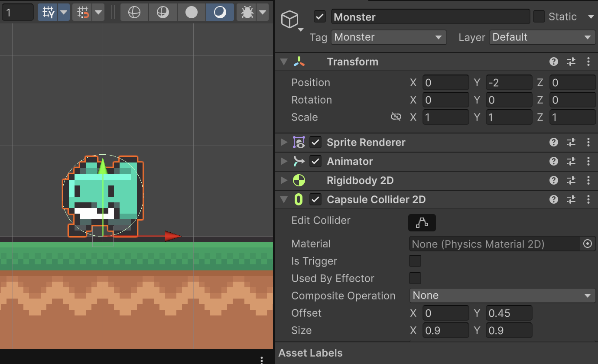Select Shaded Wireframe draw mode icon
Image resolution: width=598 pixels, height=364 pixels.
point(163,13)
